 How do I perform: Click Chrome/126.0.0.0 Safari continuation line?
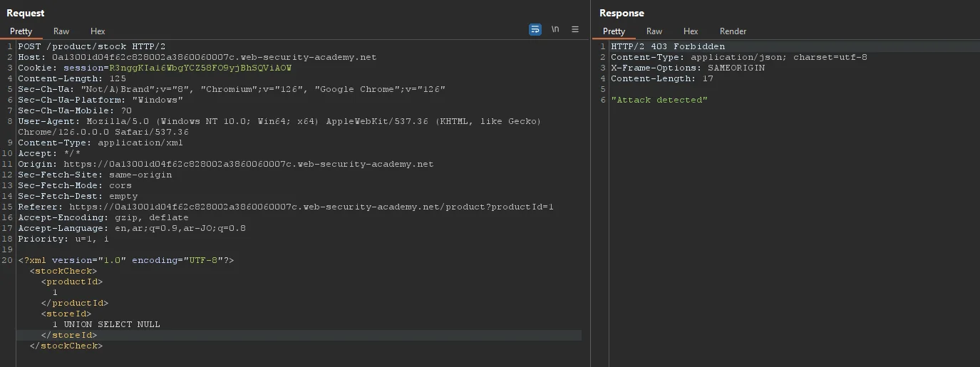pos(103,132)
